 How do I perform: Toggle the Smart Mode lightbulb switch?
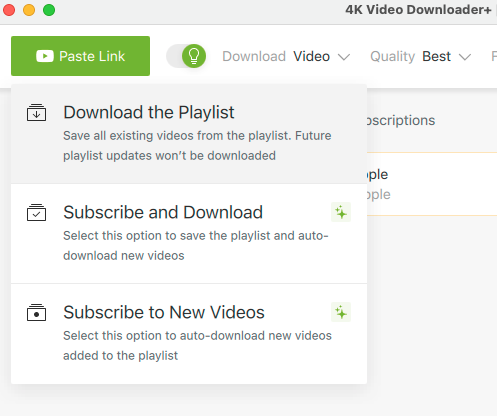click(186, 56)
